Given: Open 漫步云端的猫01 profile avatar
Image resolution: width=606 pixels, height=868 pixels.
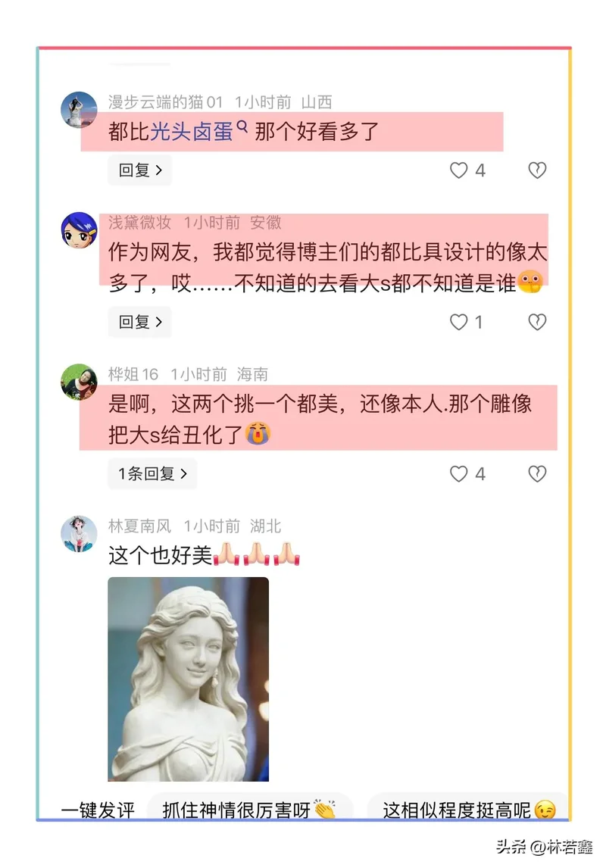Looking at the screenshot, I should 79,110.
